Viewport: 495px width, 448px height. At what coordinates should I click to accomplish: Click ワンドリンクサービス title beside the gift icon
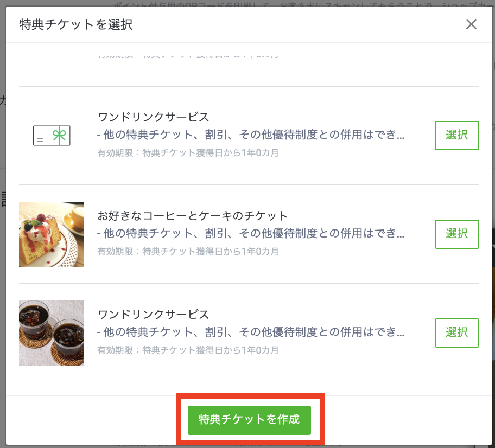click(x=154, y=118)
